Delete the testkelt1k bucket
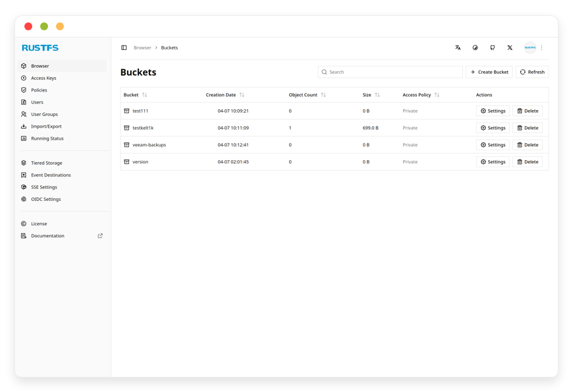 click(x=528, y=128)
